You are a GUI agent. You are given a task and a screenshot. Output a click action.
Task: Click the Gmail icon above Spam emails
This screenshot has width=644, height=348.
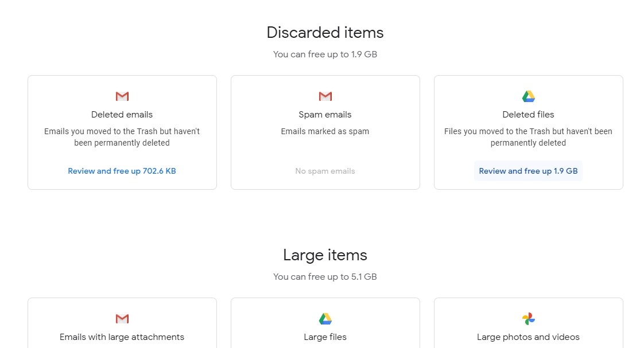[325, 96]
